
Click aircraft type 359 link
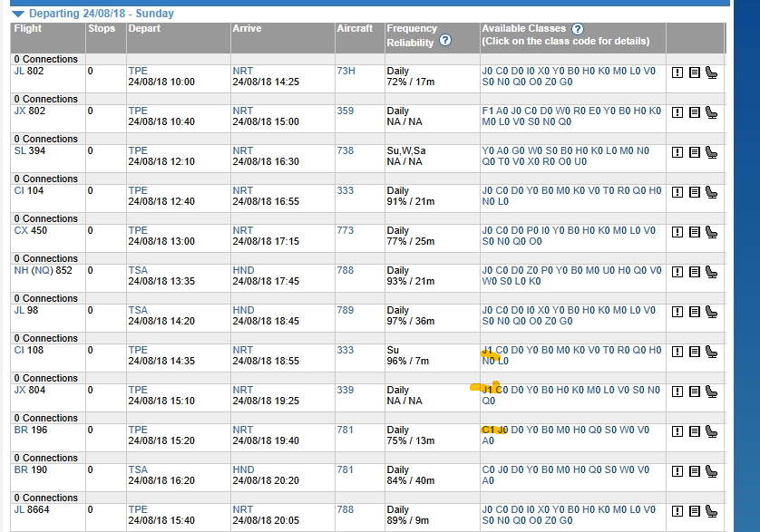pos(346,111)
